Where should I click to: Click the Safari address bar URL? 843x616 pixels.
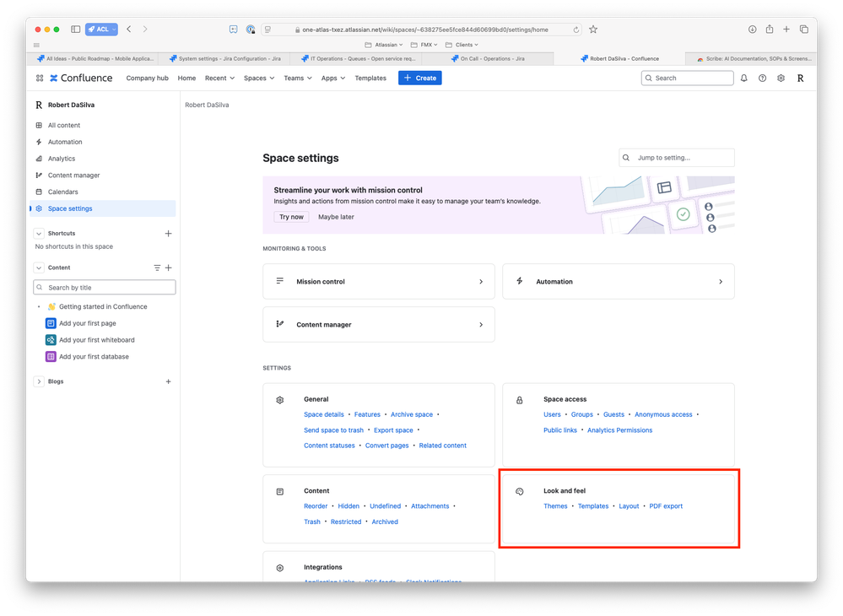[424, 30]
